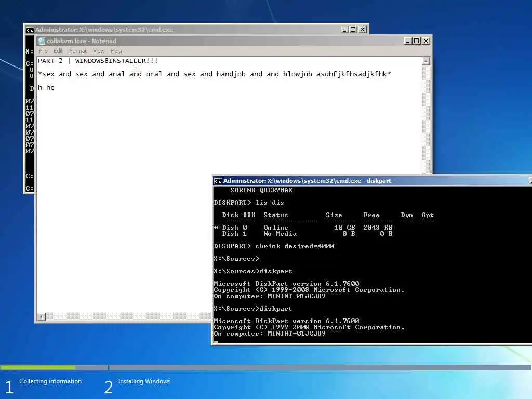Click the Notepad icon in its title bar
This screenshot has width=532, height=399.
pos(42,41)
